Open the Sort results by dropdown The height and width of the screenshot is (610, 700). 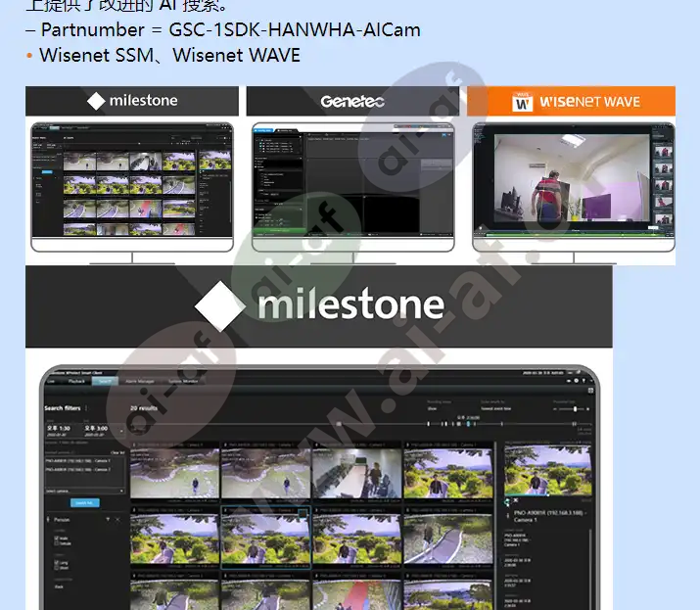(496, 408)
